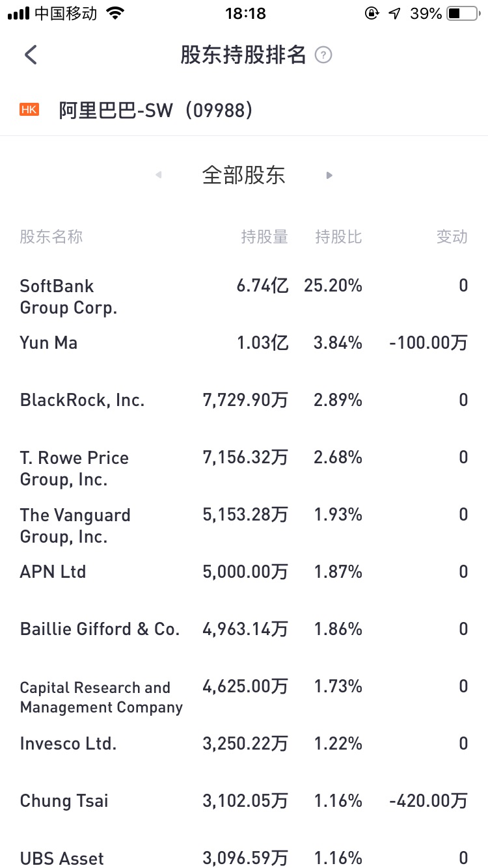Switch to next shareholder category arrow
This screenshot has width=488, height=868.
coord(329,175)
